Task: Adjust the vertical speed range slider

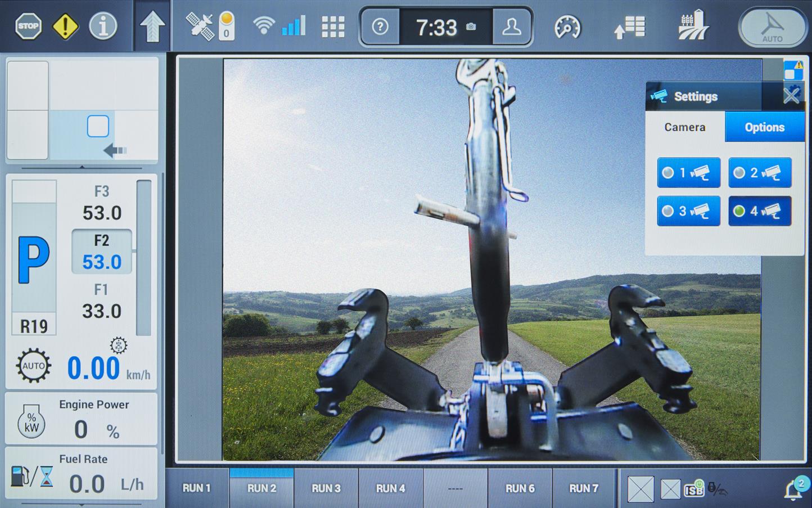Action: (144, 258)
